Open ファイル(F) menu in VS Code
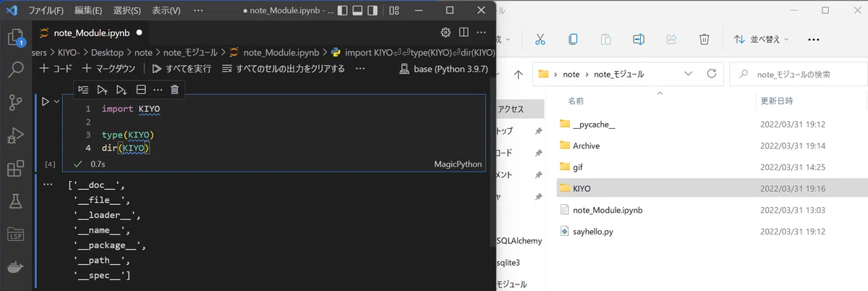 click(46, 11)
